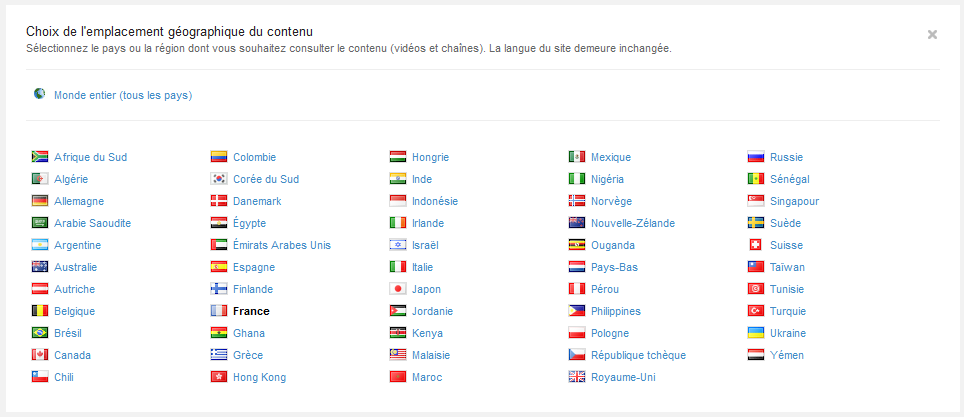Image resolution: width=964 pixels, height=417 pixels.
Task: Select the Singapour link
Action: coord(794,201)
